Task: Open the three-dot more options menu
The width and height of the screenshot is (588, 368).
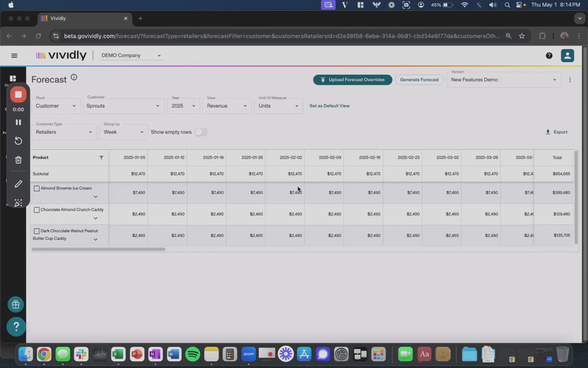Action: 570,80
